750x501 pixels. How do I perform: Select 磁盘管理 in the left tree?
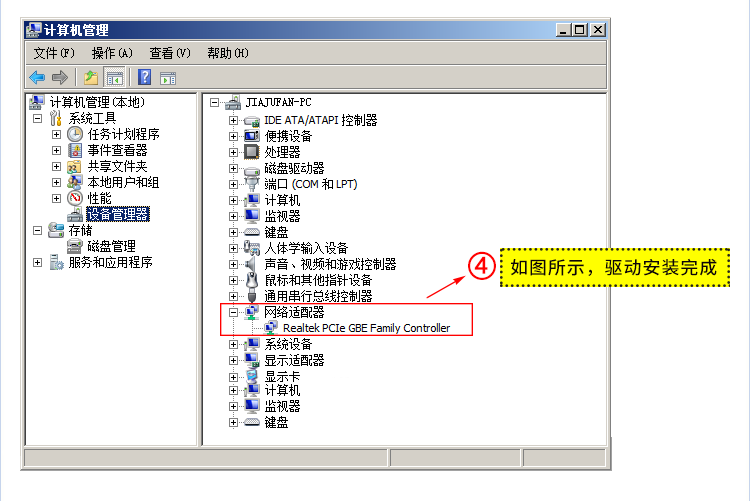click(111, 246)
